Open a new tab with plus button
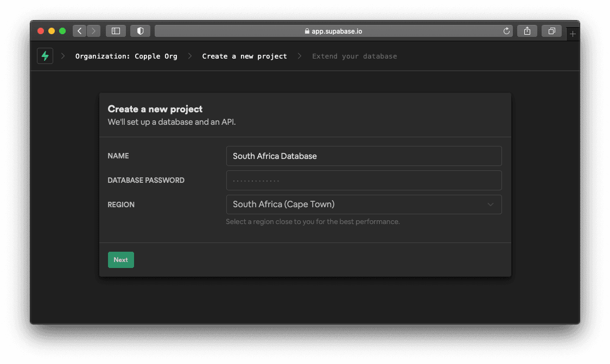 [x=573, y=34]
